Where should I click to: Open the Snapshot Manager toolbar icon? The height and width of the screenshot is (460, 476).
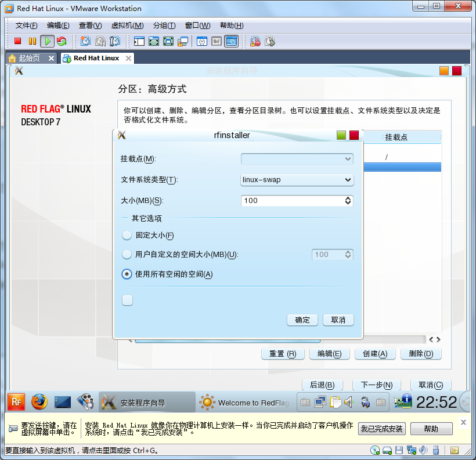[115, 41]
